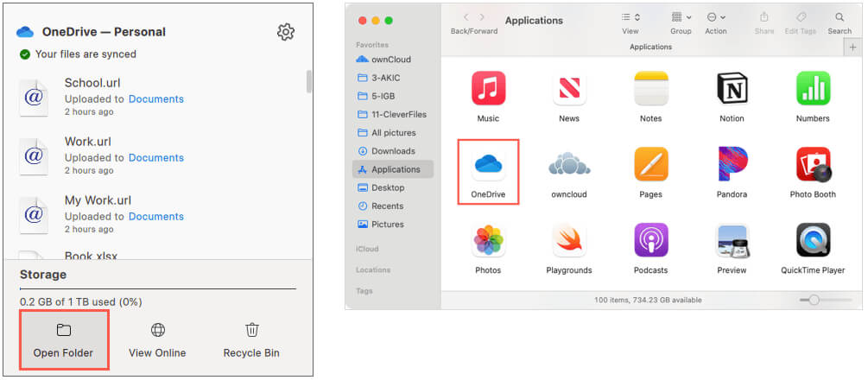Select All pictures in sidebar

tap(391, 132)
